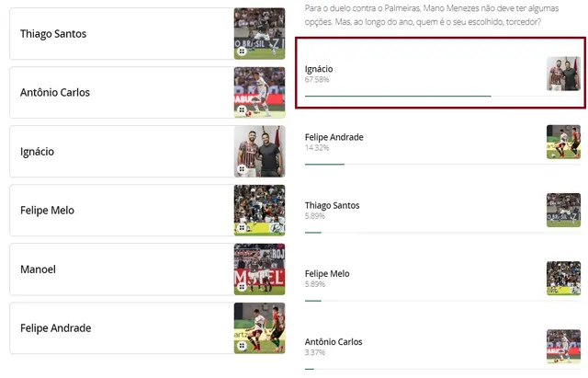
Task: Click Antônio Carlos name in poll results
Action: [334, 341]
